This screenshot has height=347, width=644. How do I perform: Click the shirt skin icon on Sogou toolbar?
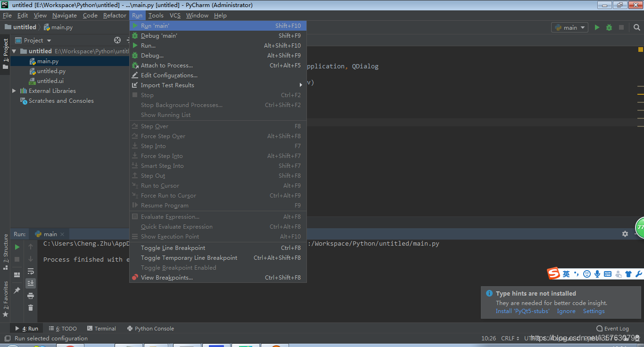(x=628, y=274)
